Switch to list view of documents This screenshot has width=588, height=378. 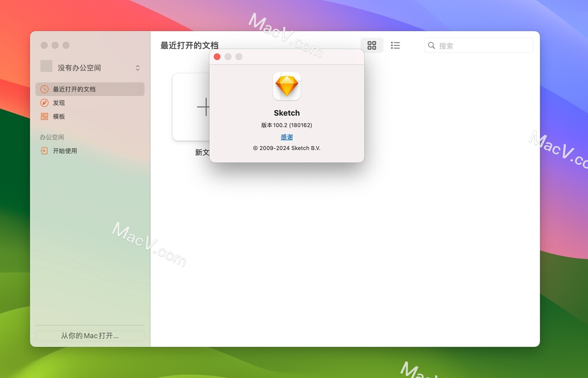point(395,45)
